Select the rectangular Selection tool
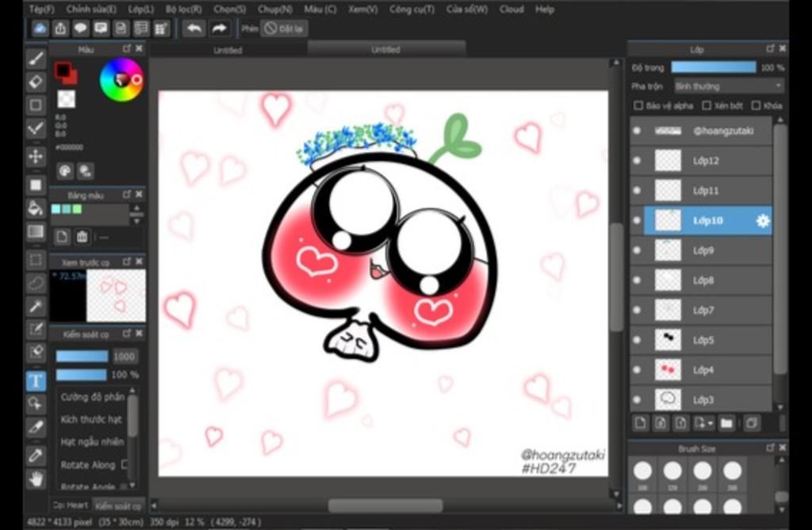Viewport: 812px width, 530px height. [36, 259]
